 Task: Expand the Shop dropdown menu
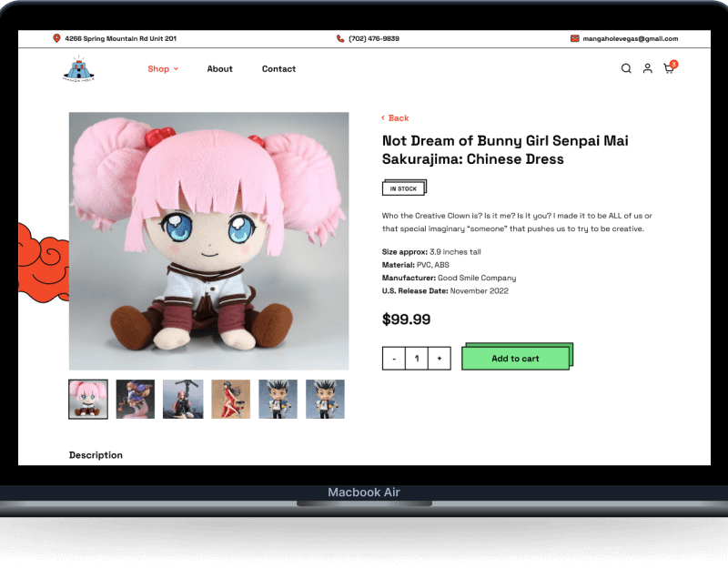(x=163, y=69)
